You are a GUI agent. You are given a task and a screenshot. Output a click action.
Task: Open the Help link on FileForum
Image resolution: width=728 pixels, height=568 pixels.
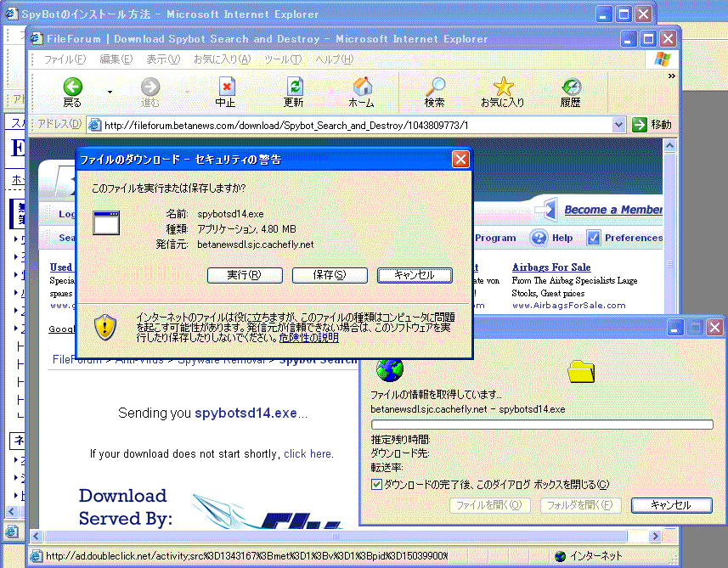point(562,238)
